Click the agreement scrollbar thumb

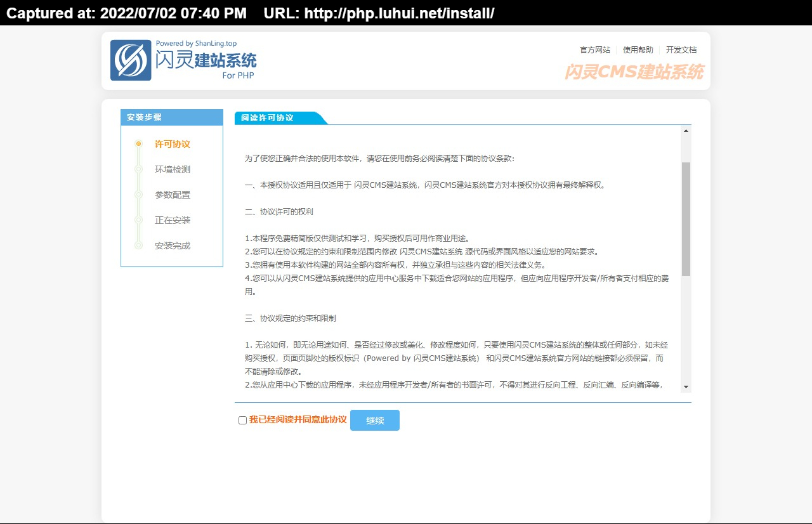[x=686, y=219]
